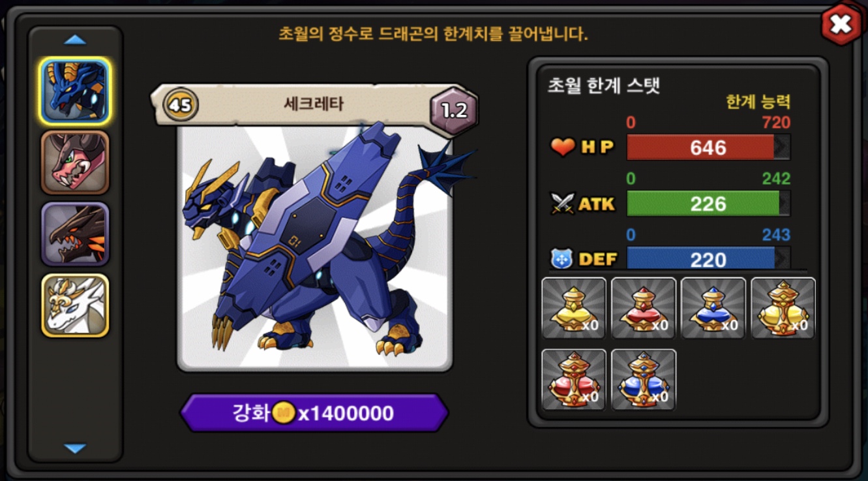The image size is (868, 481).
Task: Click the green ATK stat bar
Action: coord(708,204)
